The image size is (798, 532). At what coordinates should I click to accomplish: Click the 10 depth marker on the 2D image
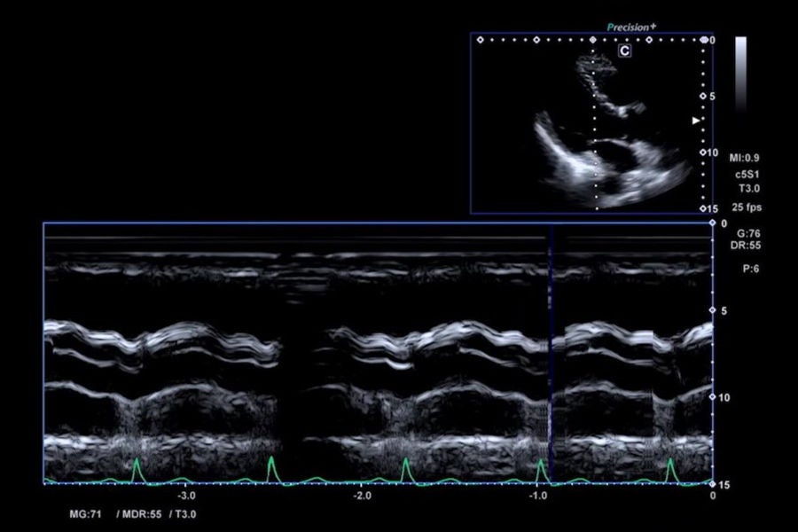click(x=713, y=153)
